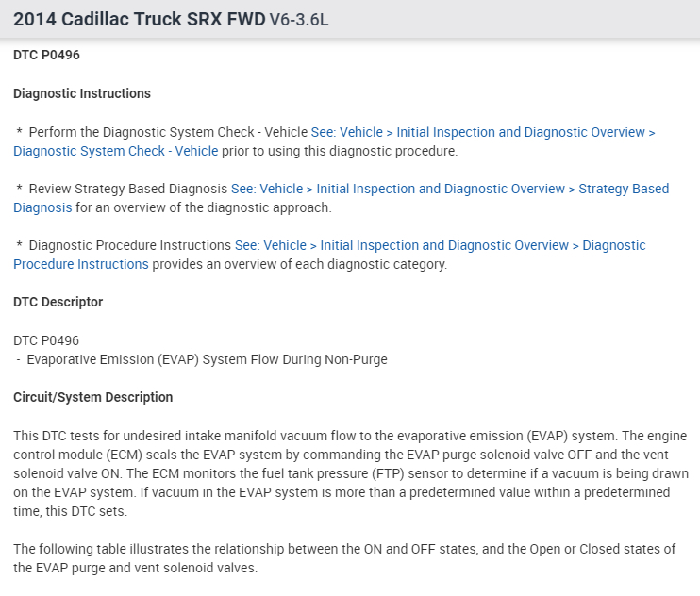Click the 'Review Strategy Based Diagnosis' text

[128, 189]
